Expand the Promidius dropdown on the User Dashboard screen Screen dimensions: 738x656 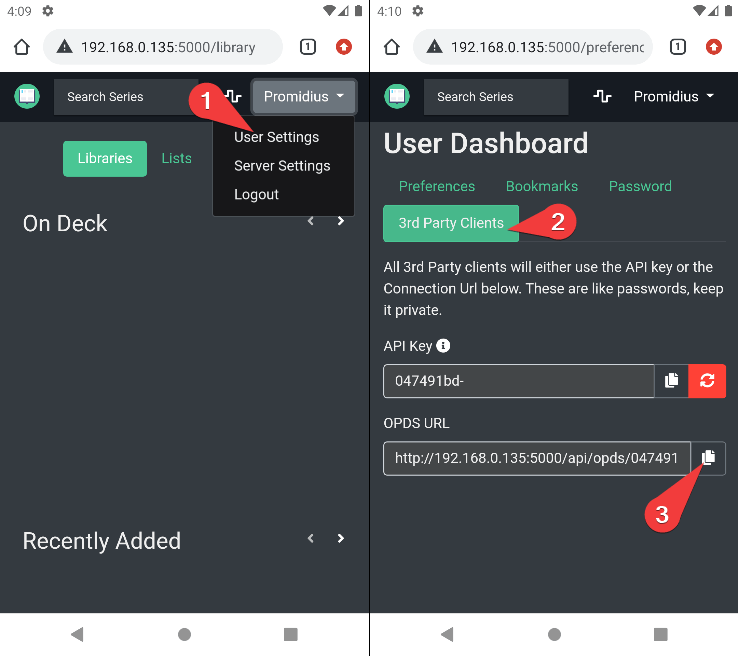coord(674,97)
